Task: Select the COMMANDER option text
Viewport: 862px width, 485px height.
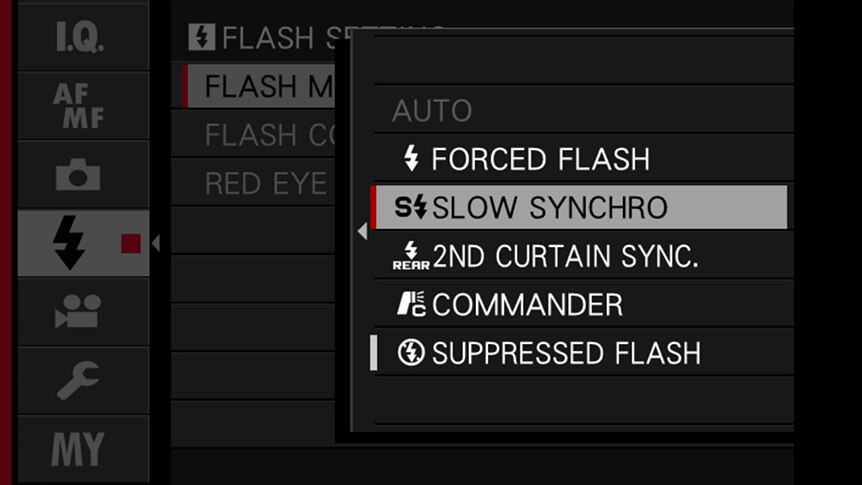Action: click(x=528, y=305)
